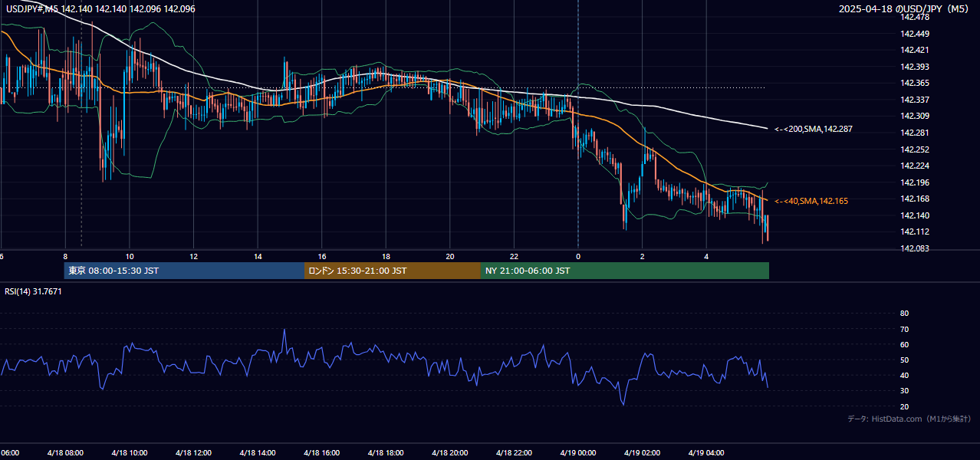Click hour tick 10 under the price chart
This screenshot has width=980, height=460.
tap(130, 256)
